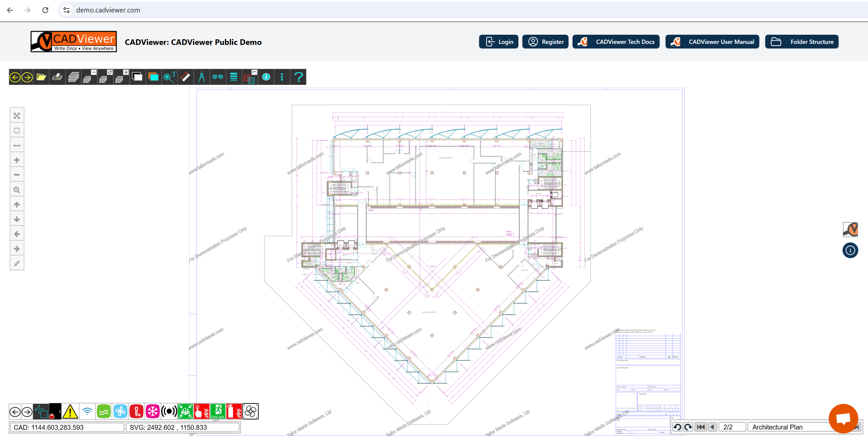
Task: Pan down with the down arrow
Action: coord(17,219)
